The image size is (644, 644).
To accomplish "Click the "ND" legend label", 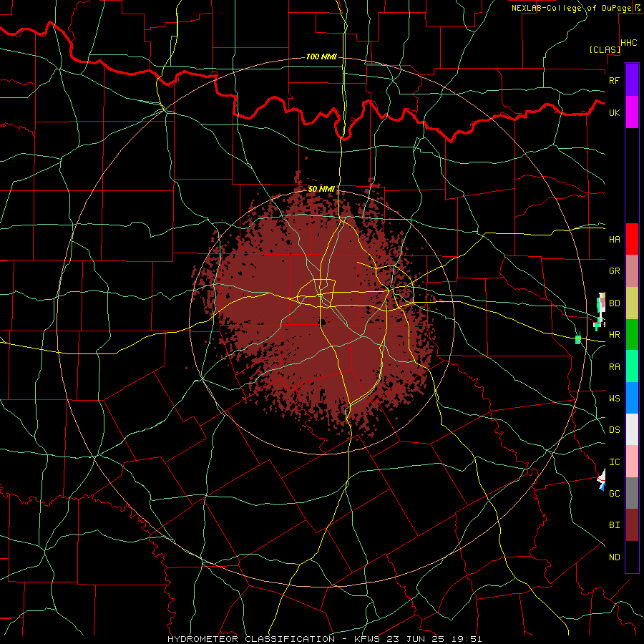I will pyautogui.click(x=614, y=557).
